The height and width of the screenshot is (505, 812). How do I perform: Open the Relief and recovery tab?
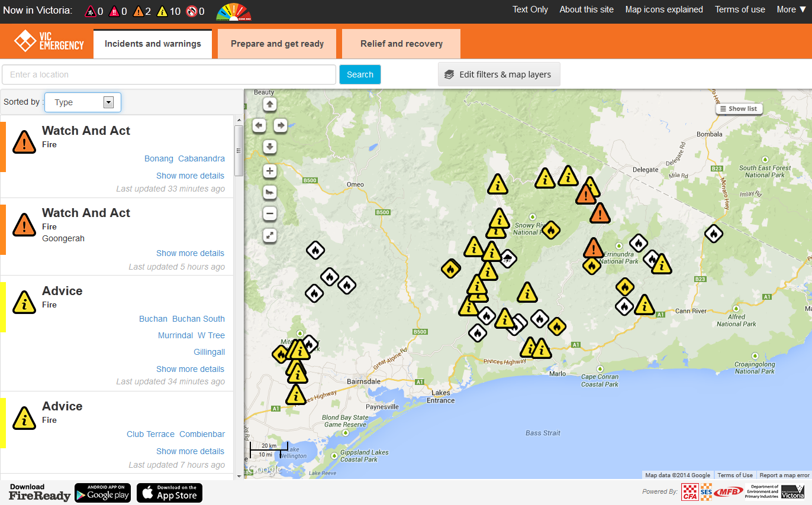[x=401, y=44]
